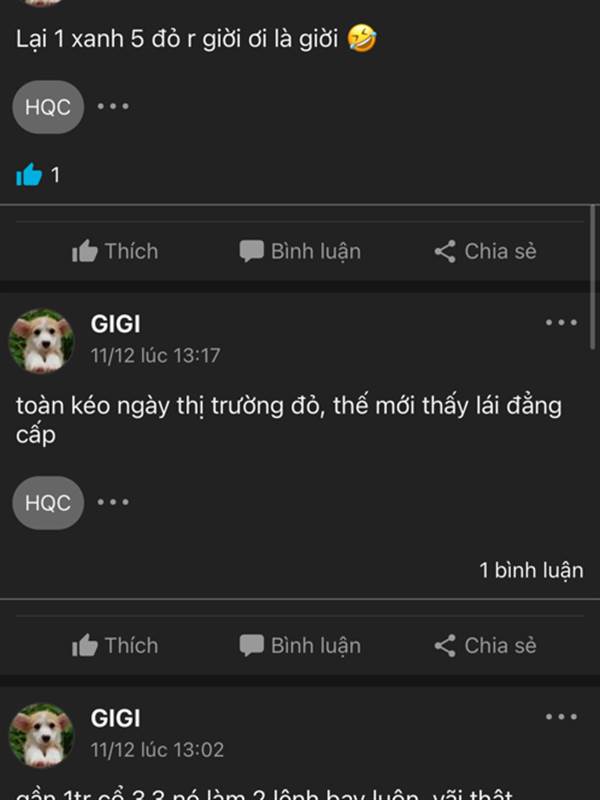Open Bình luận on the first post

(x=301, y=251)
